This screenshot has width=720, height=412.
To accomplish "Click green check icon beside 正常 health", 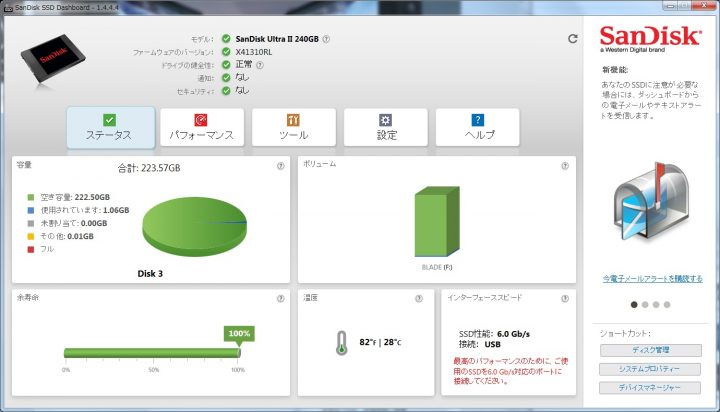I will (x=226, y=65).
